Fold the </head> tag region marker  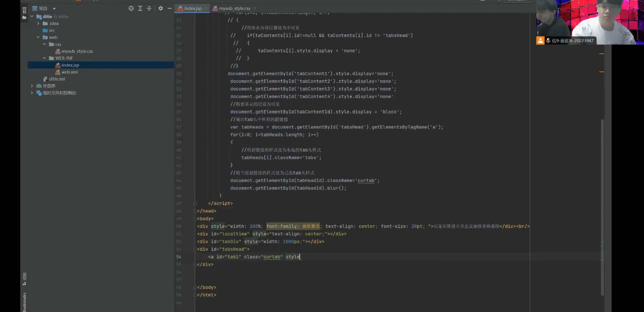tap(195, 211)
